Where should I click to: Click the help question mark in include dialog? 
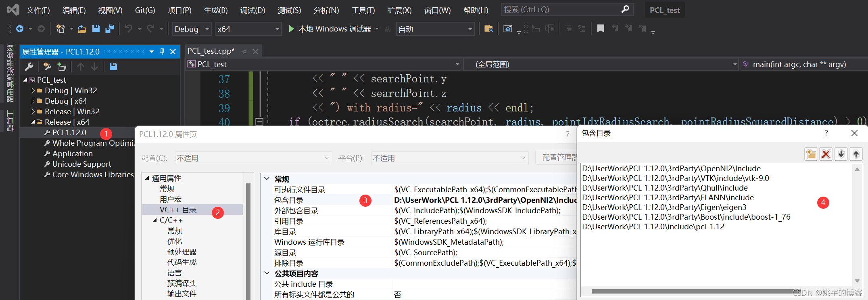click(x=826, y=133)
